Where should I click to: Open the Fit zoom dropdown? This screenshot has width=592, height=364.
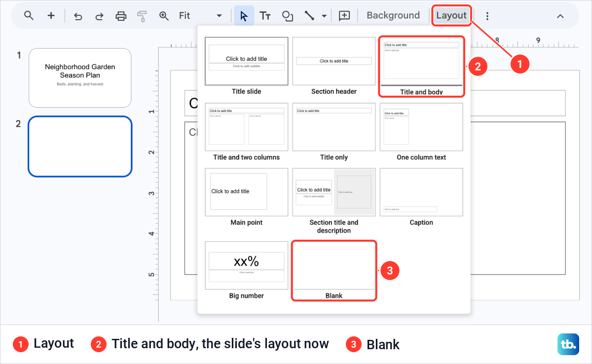pyautogui.click(x=200, y=16)
